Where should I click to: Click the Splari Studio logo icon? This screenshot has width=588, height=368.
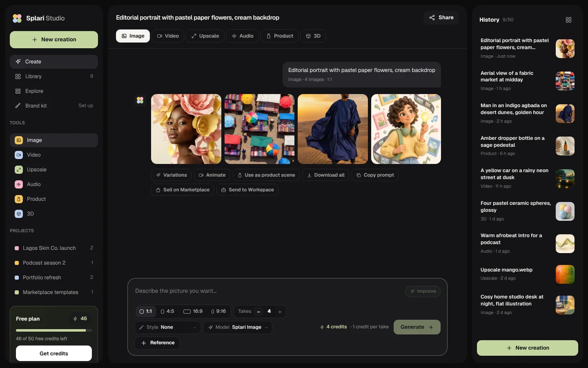pyautogui.click(x=17, y=18)
